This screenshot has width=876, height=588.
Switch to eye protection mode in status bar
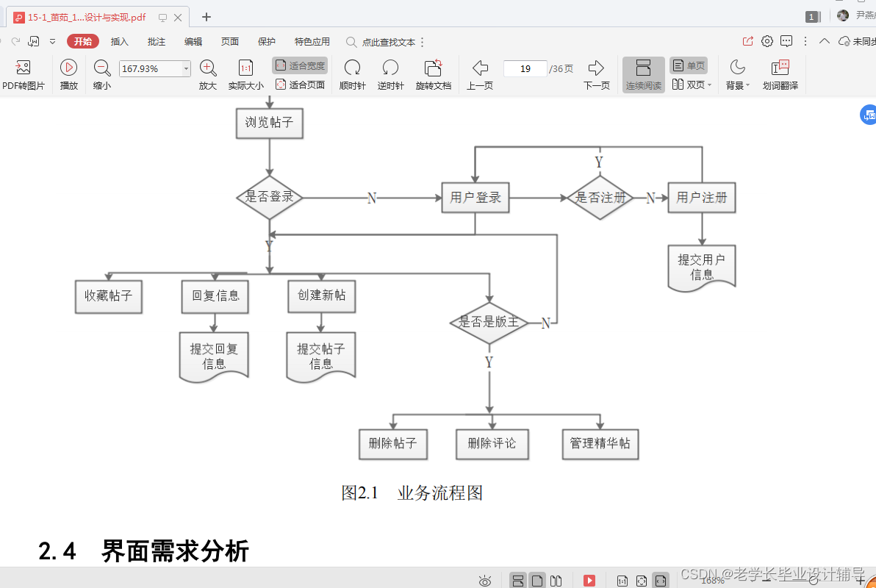(x=484, y=580)
